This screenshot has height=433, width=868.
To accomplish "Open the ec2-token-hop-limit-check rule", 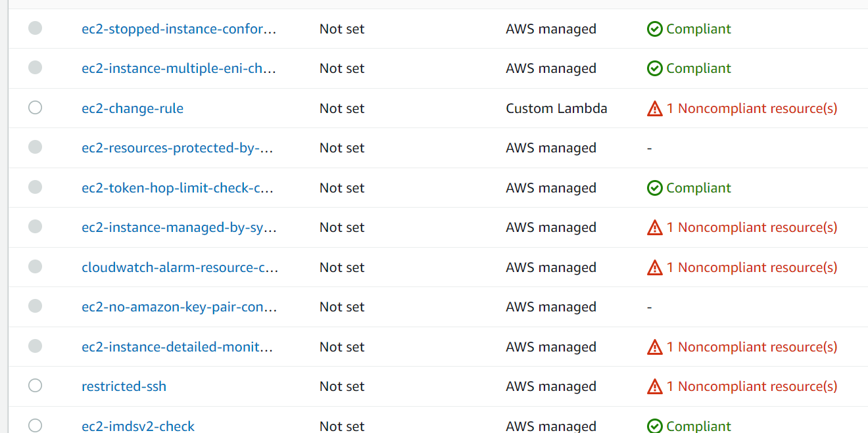I will click(x=179, y=187).
